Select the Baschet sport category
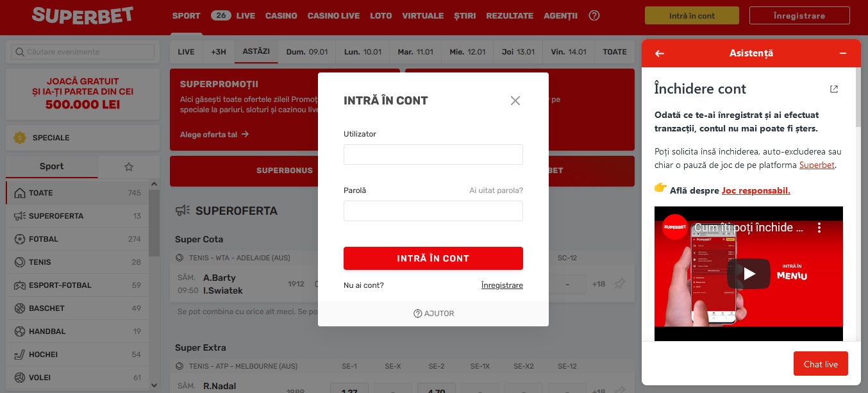The height and width of the screenshot is (393, 868). [x=77, y=308]
